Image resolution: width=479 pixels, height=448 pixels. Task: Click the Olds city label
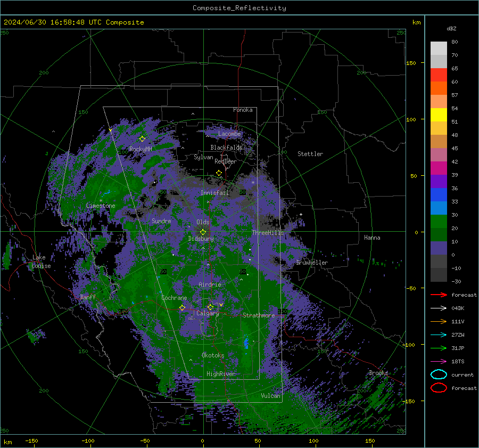click(203, 222)
